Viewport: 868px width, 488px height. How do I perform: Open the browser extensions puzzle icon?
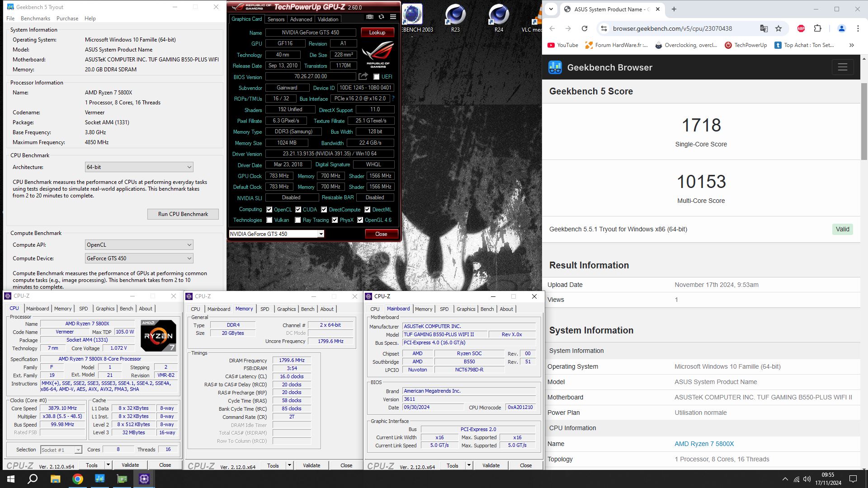pyautogui.click(x=817, y=28)
